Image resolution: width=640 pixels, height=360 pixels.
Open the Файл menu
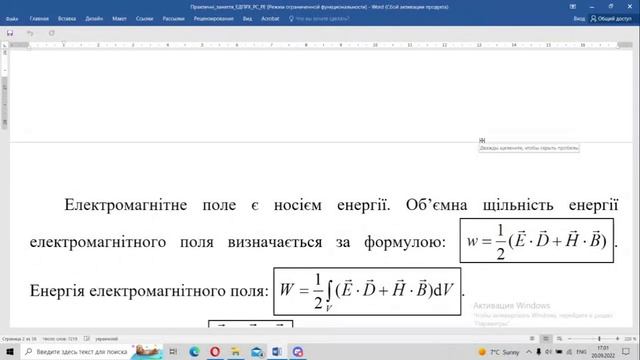(12, 19)
